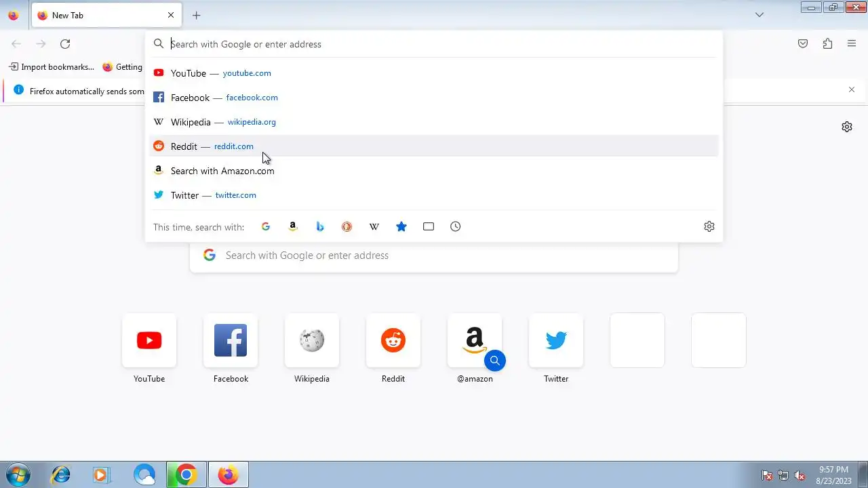Image resolution: width=868 pixels, height=488 pixels.
Task: Open the Extensions puzzle icon
Action: 827,44
